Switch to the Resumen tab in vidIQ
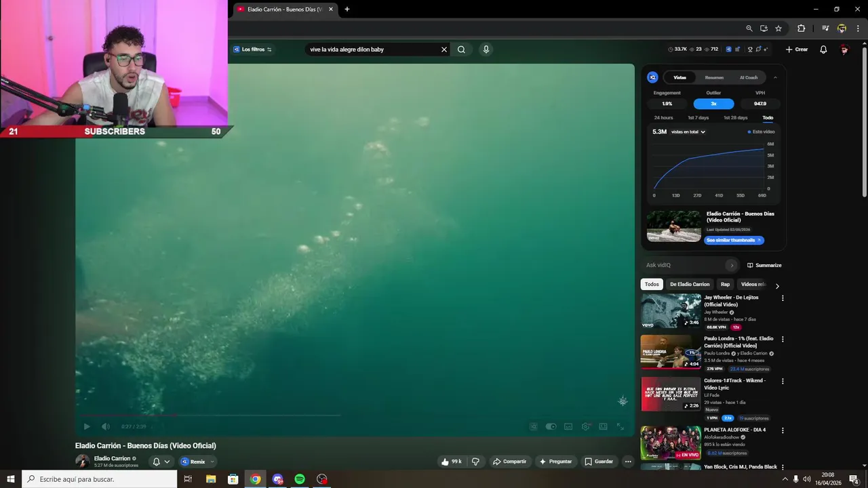The image size is (868, 488). coord(714,77)
